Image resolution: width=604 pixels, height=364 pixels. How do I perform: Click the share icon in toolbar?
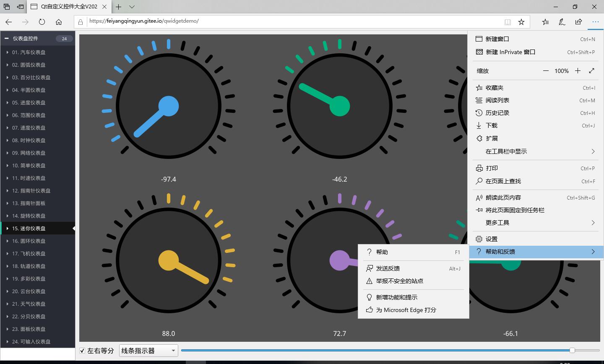[578, 22]
